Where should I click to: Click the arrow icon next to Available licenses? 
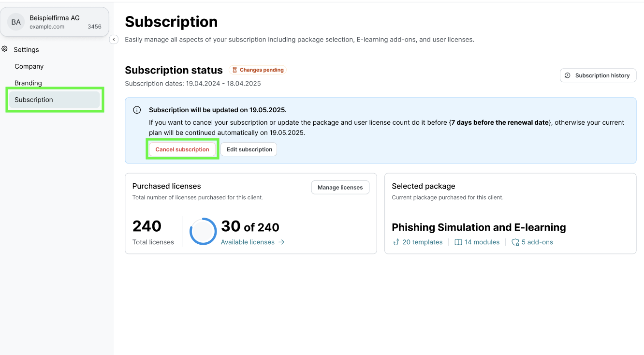(x=281, y=242)
